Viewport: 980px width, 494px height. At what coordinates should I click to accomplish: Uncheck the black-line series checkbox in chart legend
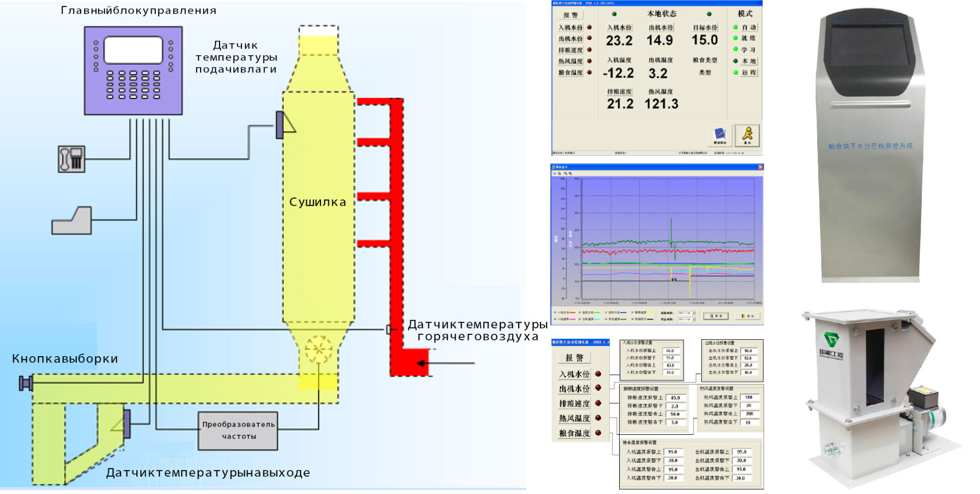[632, 319]
